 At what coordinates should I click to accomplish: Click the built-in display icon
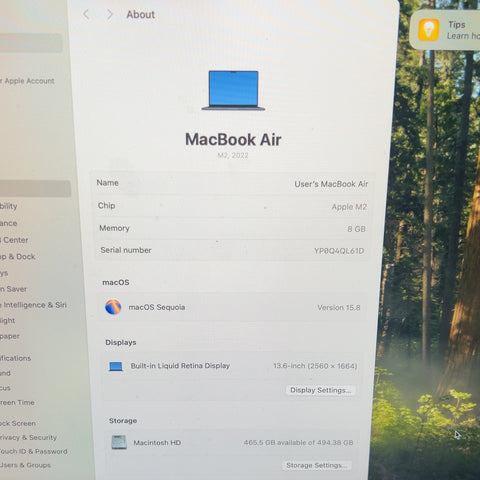click(x=116, y=366)
